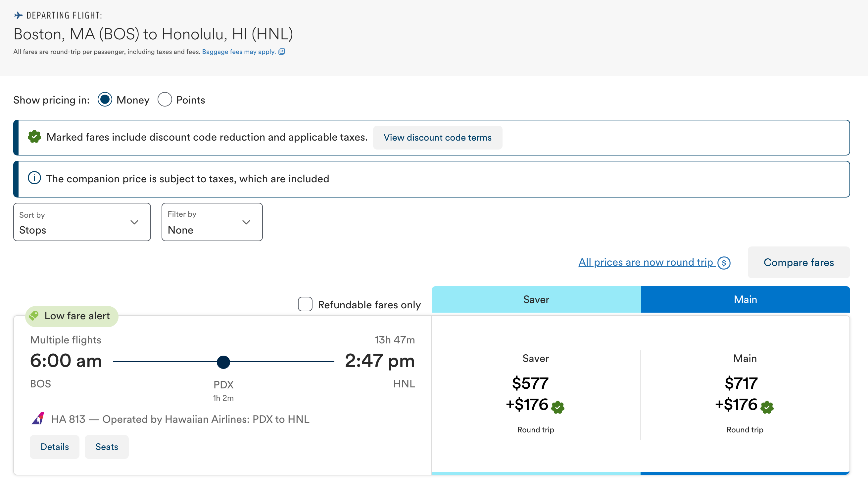Screen dimensions: 868x485
Task: Choose the Main $717 round trip fare
Action: tap(745, 394)
